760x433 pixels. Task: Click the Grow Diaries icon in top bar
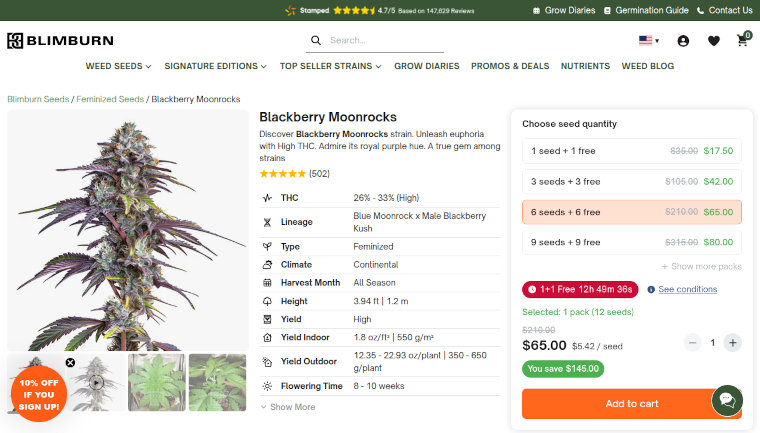(x=536, y=11)
